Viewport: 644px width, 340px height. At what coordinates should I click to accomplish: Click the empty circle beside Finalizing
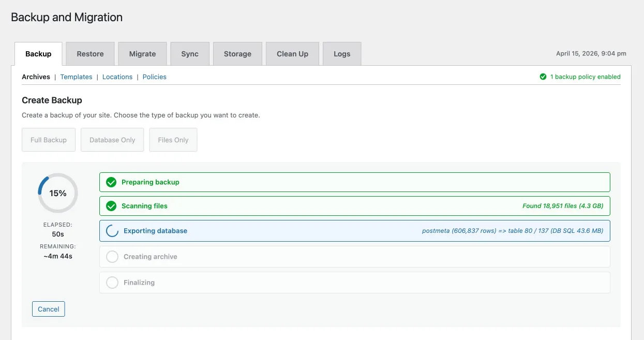pyautogui.click(x=112, y=283)
